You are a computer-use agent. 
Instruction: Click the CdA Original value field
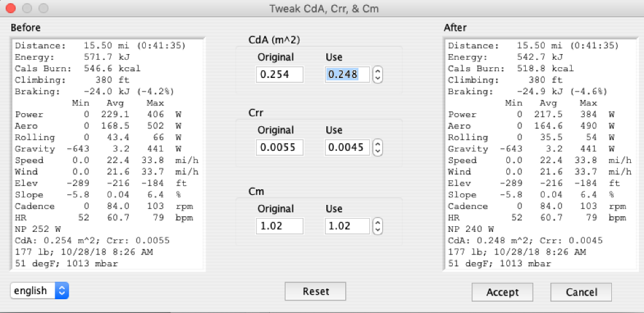point(279,75)
